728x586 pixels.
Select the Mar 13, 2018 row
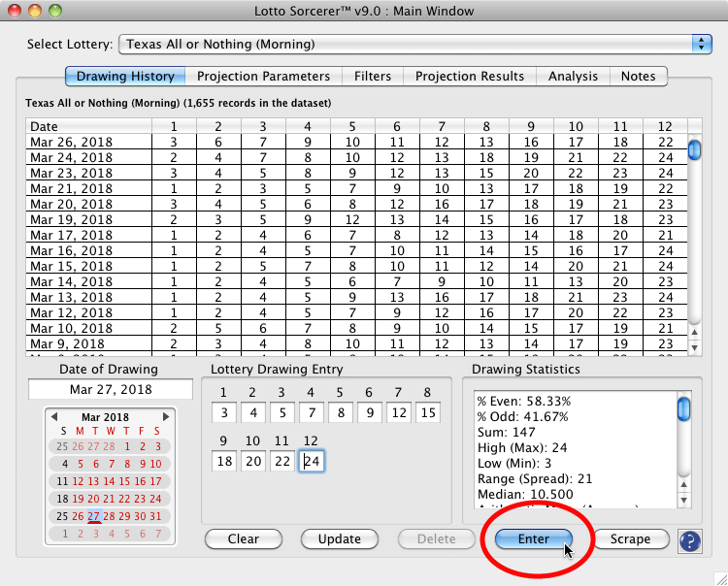coord(356,298)
